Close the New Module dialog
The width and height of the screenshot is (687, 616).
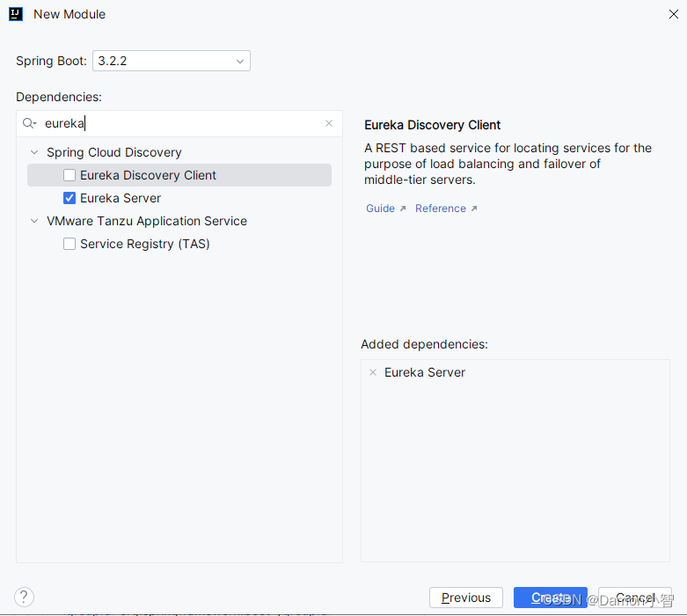click(x=674, y=14)
